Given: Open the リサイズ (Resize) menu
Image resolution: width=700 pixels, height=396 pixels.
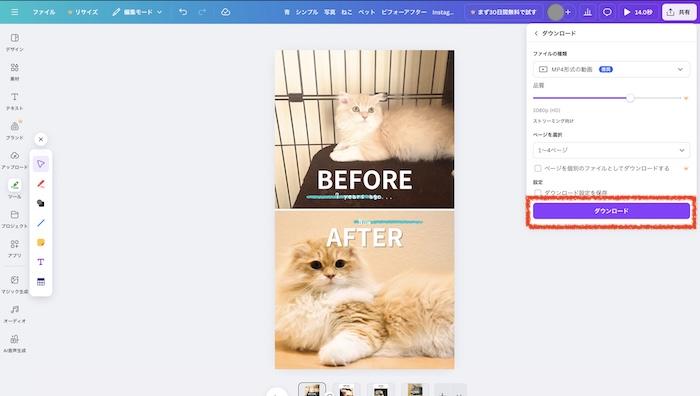Looking at the screenshot, I should 83,12.
